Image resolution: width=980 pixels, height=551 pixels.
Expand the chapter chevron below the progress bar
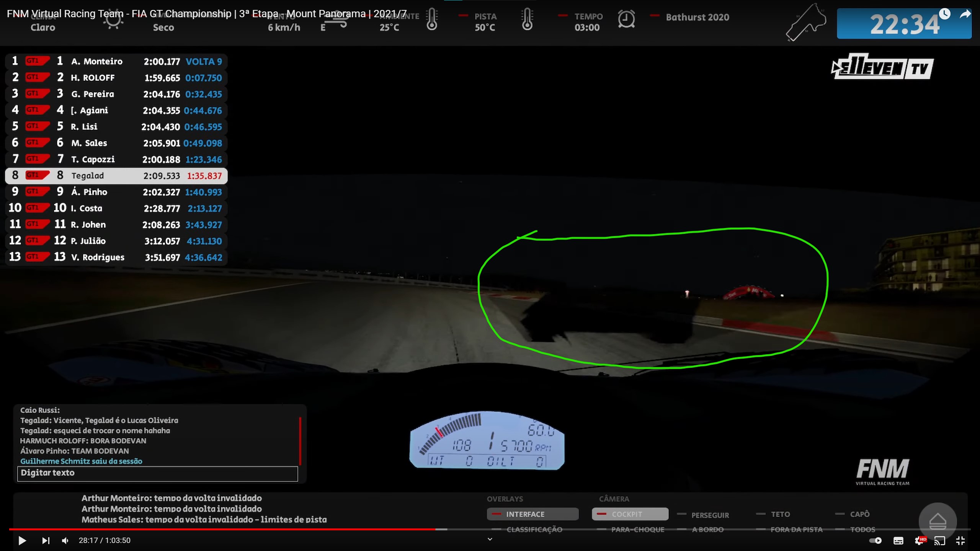point(490,539)
